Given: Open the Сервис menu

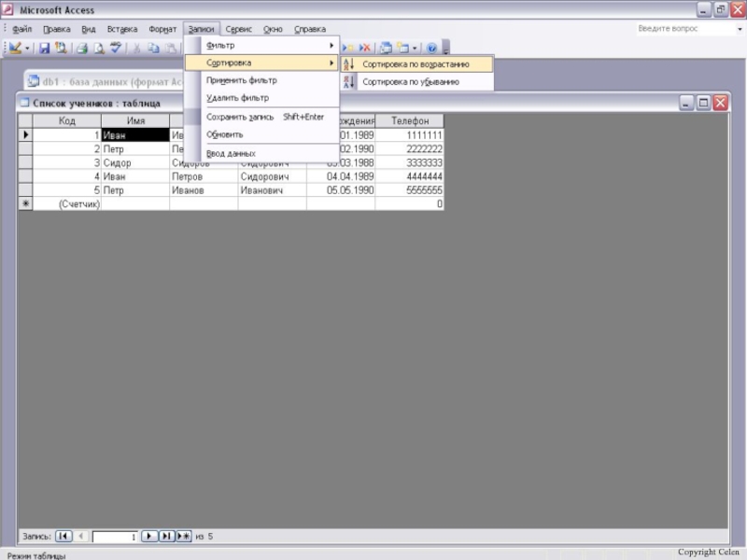Looking at the screenshot, I should [238, 29].
